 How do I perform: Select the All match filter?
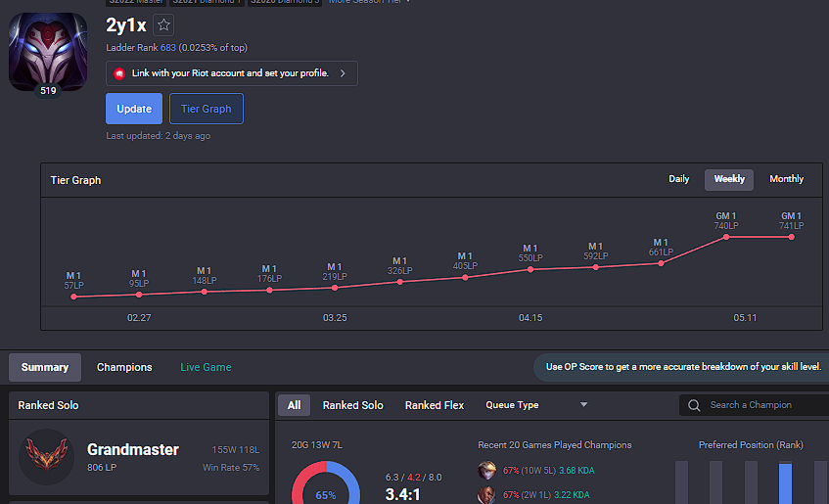(x=294, y=405)
